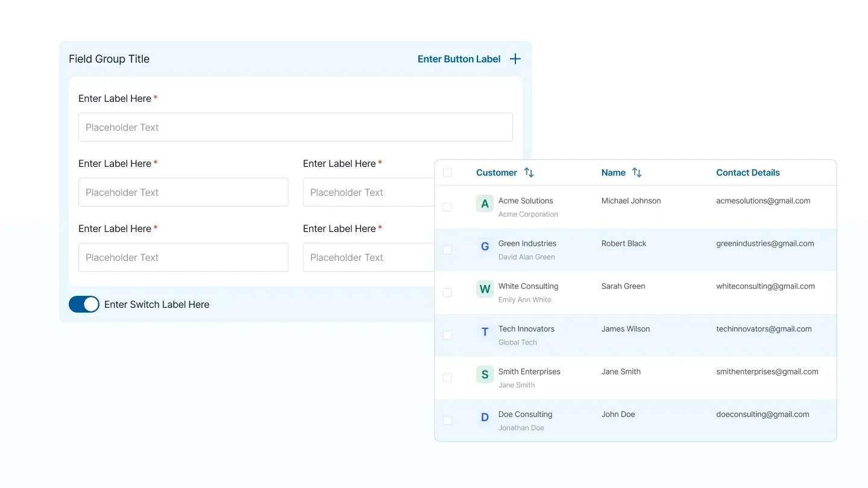Sort by Name column arrows icon
Screen dimensions: 868x488
pos(637,172)
